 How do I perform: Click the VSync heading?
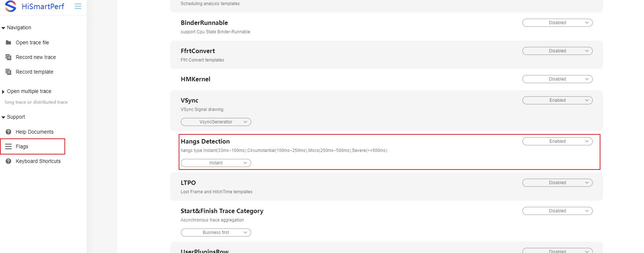click(189, 100)
